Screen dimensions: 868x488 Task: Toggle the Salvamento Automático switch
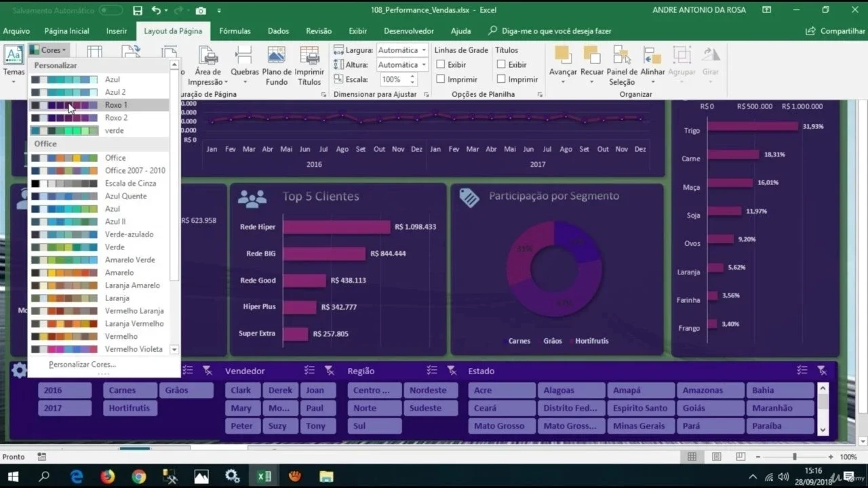coord(111,10)
